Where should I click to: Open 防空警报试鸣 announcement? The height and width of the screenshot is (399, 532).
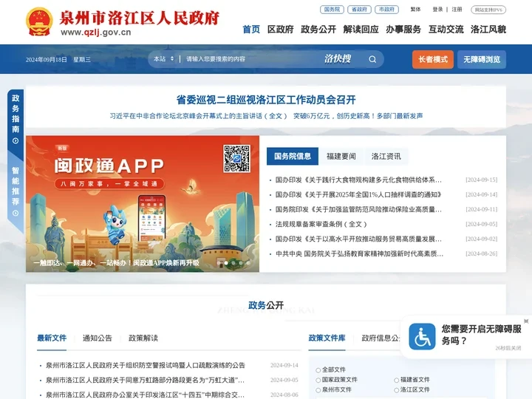146,366
